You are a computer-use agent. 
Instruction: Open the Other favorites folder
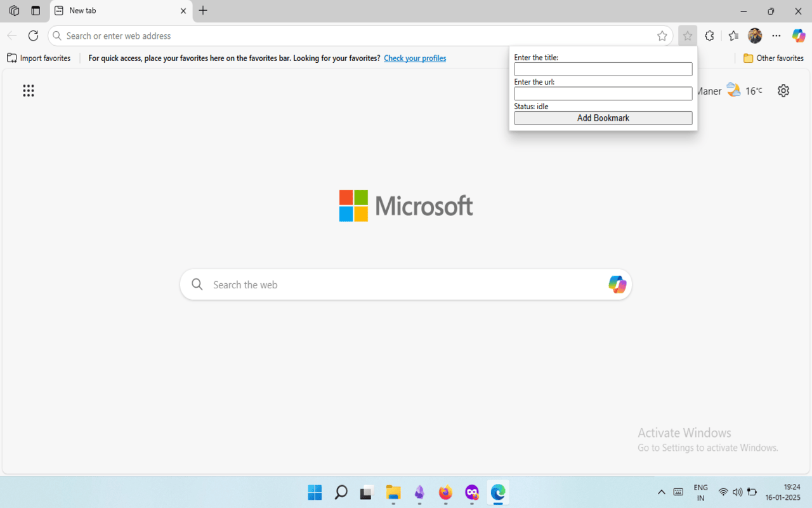[x=773, y=58]
